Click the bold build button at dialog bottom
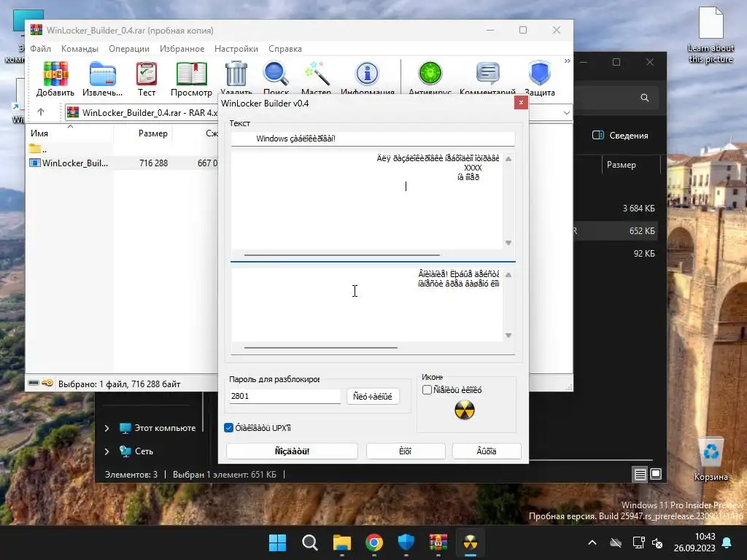 coord(292,451)
